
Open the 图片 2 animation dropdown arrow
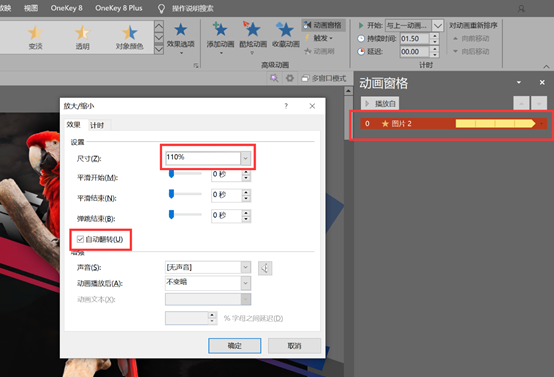542,124
